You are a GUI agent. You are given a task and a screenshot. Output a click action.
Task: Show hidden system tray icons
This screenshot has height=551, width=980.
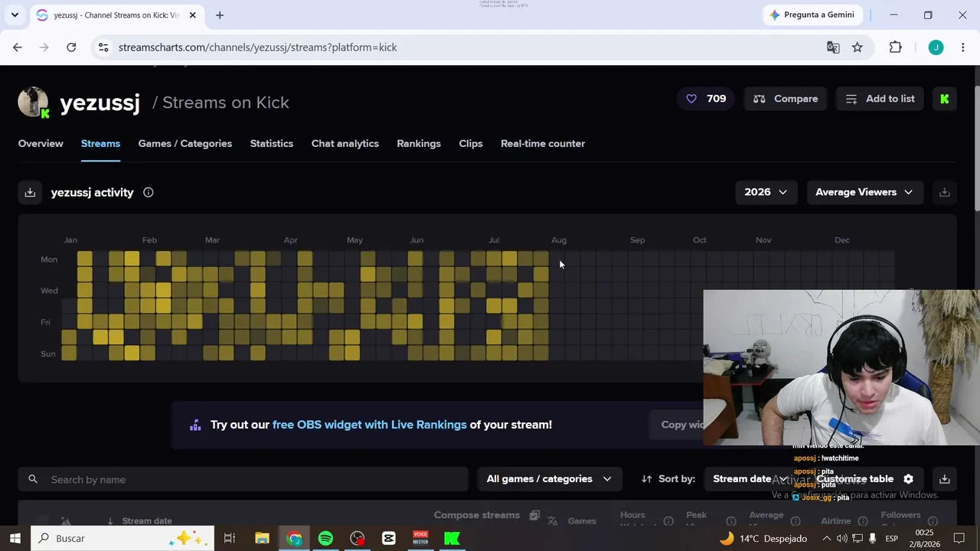826,539
